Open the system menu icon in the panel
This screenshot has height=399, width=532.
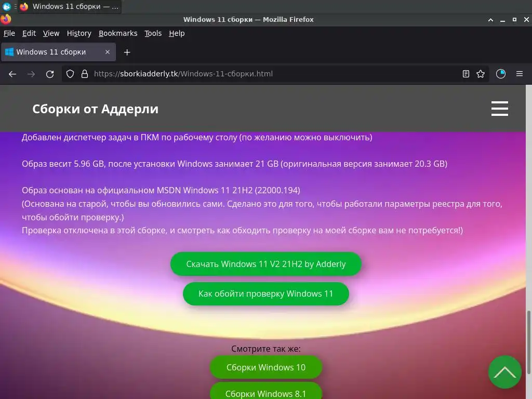click(x=6, y=6)
